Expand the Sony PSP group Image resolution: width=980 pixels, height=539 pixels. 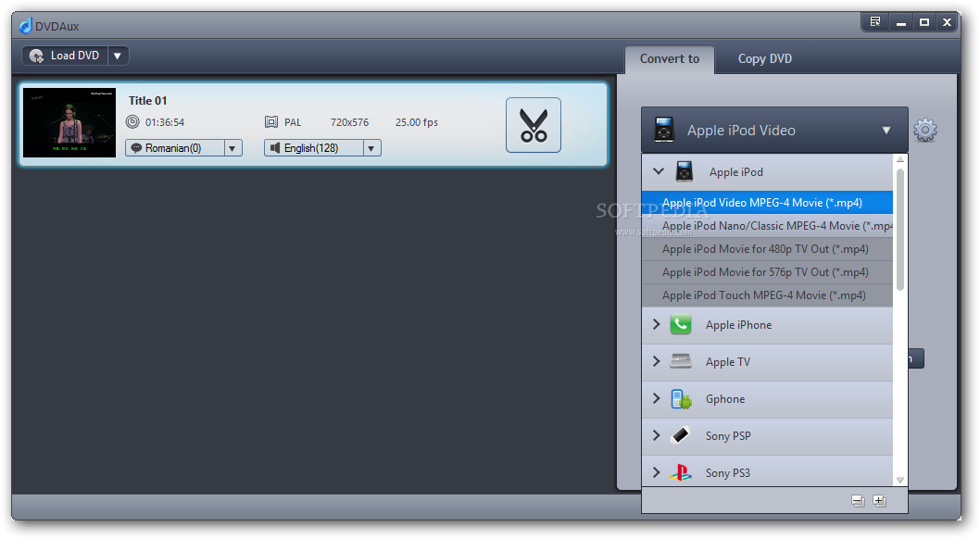[x=656, y=435]
